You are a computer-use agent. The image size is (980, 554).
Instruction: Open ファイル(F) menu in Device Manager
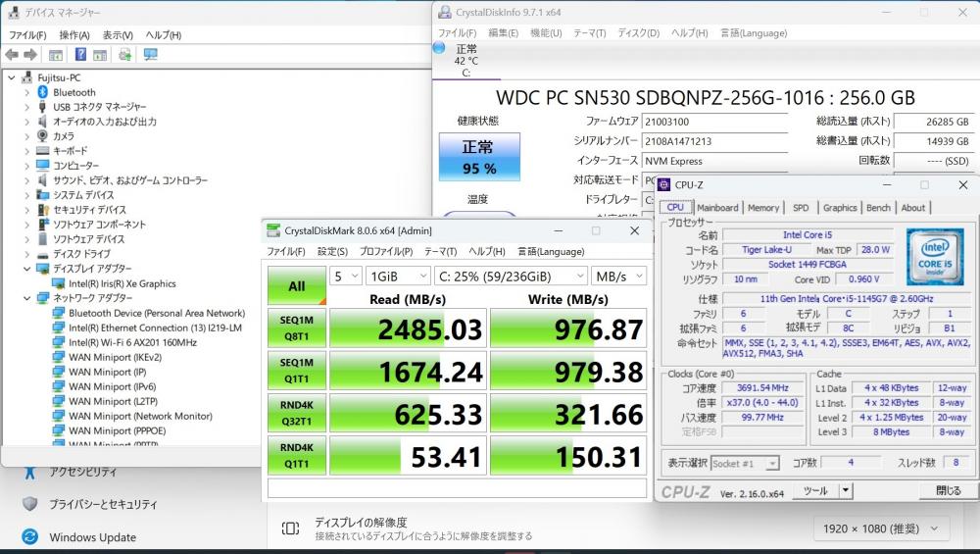coord(27,35)
